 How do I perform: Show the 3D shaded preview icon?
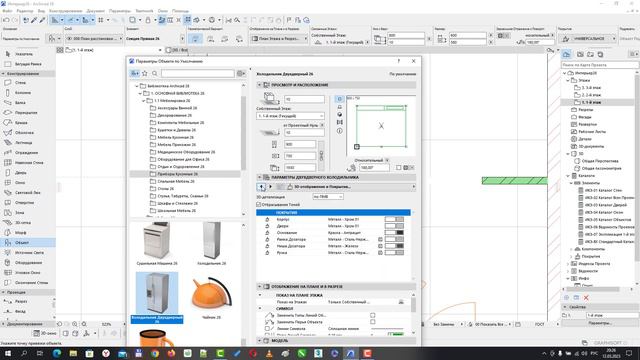tap(340, 115)
